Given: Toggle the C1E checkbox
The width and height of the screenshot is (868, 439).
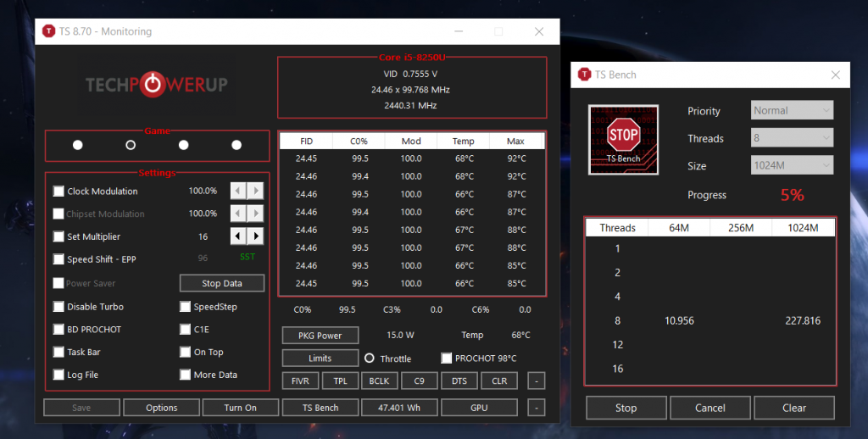Looking at the screenshot, I should (x=185, y=330).
